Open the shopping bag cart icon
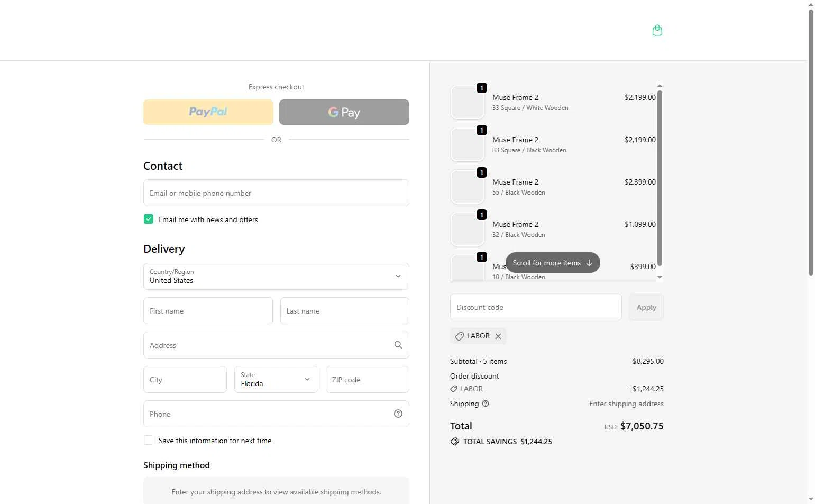The image size is (815, 504). (657, 30)
